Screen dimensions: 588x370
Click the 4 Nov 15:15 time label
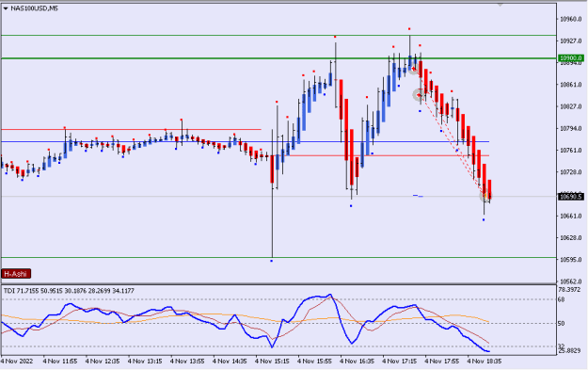272,362
